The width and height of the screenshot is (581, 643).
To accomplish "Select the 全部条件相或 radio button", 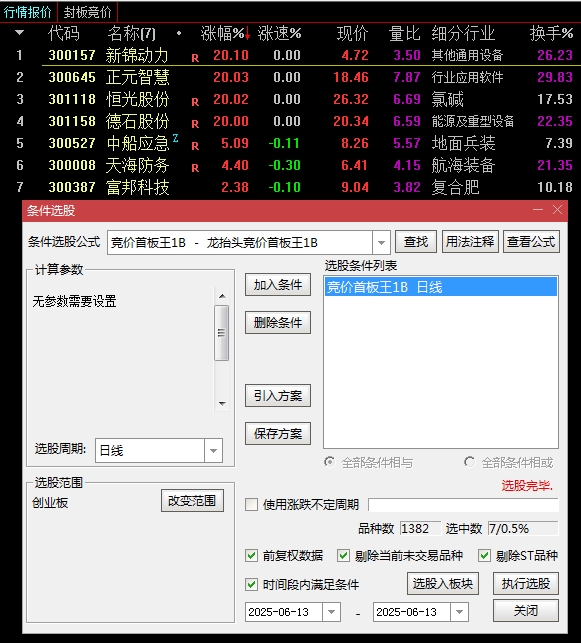I will [x=469, y=462].
